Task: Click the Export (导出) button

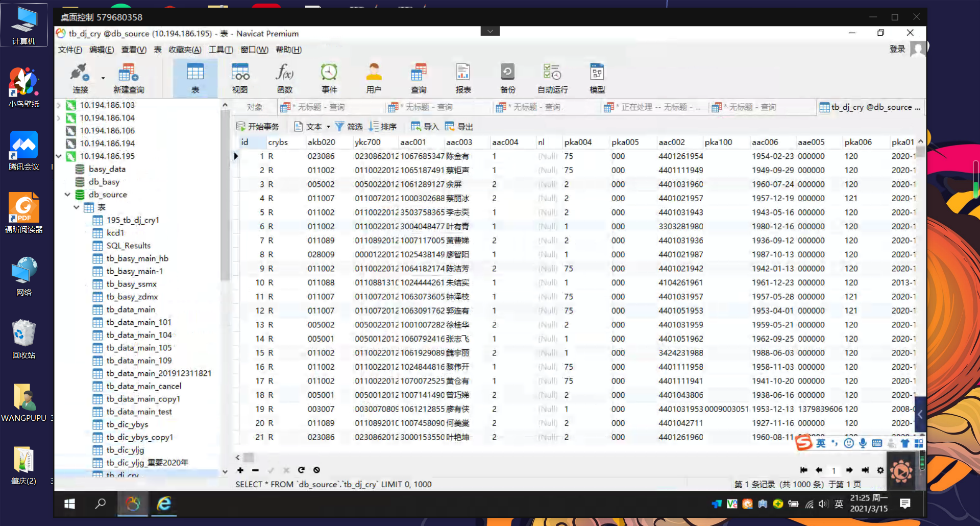Action: pyautogui.click(x=459, y=127)
